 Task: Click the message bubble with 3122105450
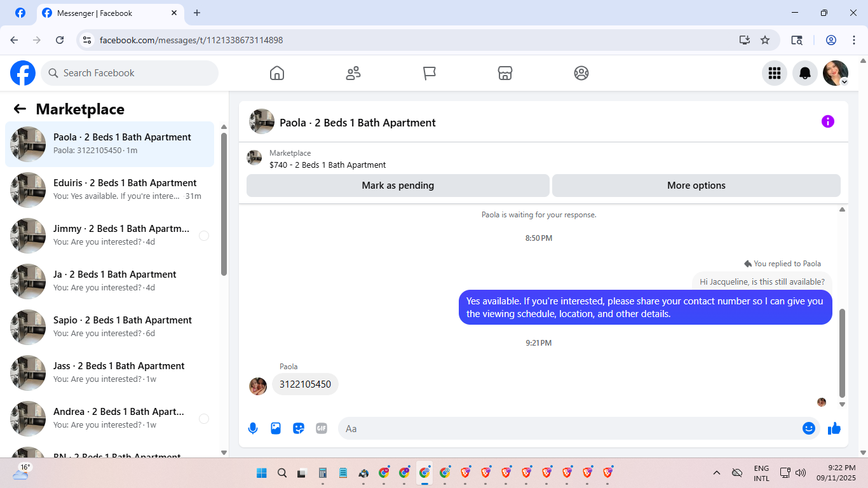306,384
